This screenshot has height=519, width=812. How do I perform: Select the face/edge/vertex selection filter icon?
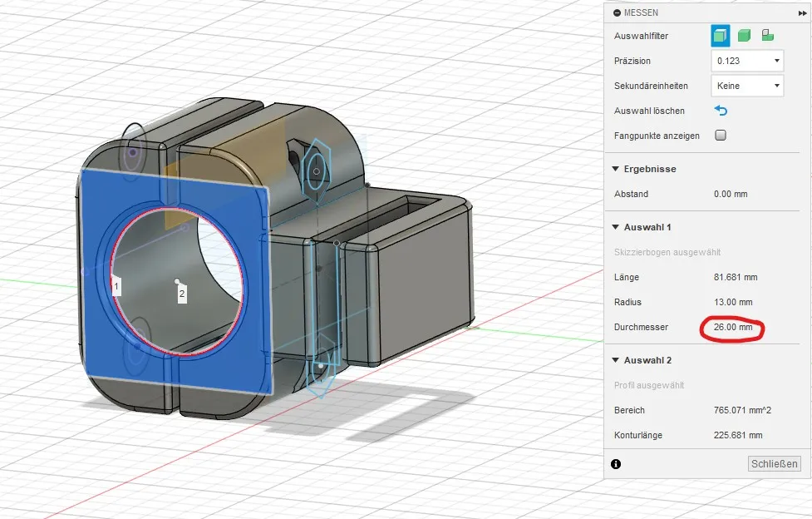tap(721, 36)
